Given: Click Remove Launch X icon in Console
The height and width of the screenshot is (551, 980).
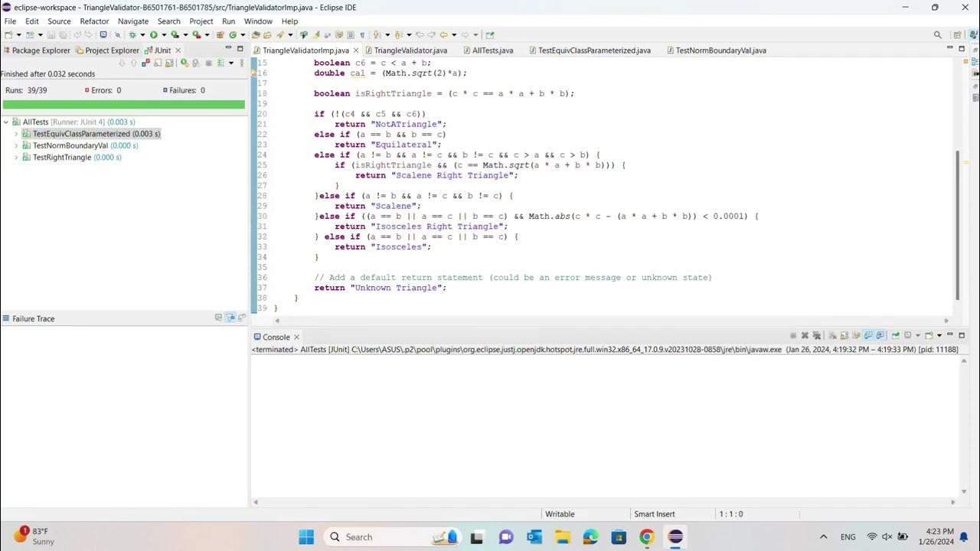Looking at the screenshot, I should tap(805, 335).
